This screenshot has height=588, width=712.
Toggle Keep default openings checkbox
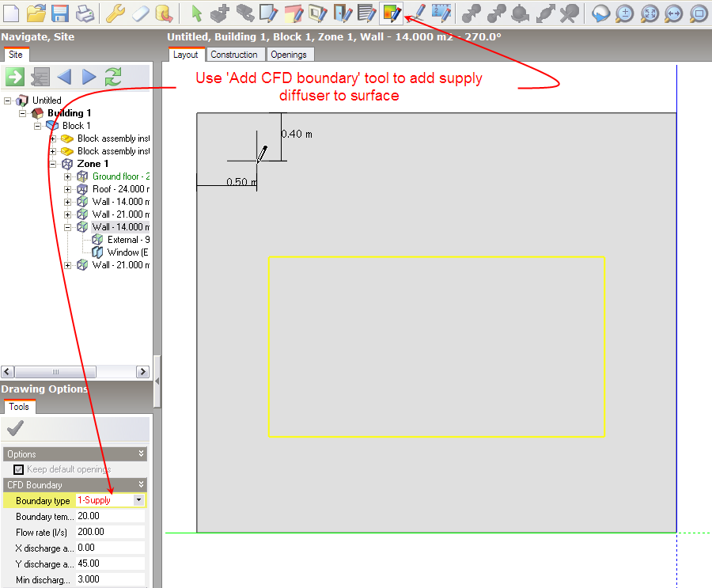coord(19,469)
